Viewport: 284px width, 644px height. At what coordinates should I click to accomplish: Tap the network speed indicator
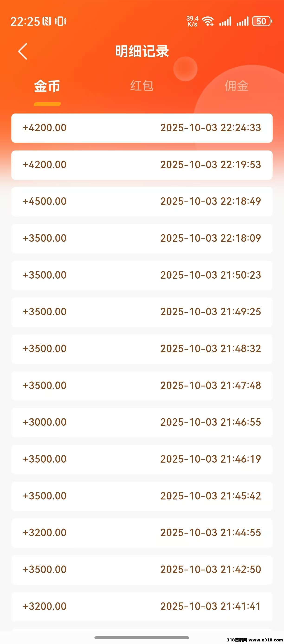192,21
